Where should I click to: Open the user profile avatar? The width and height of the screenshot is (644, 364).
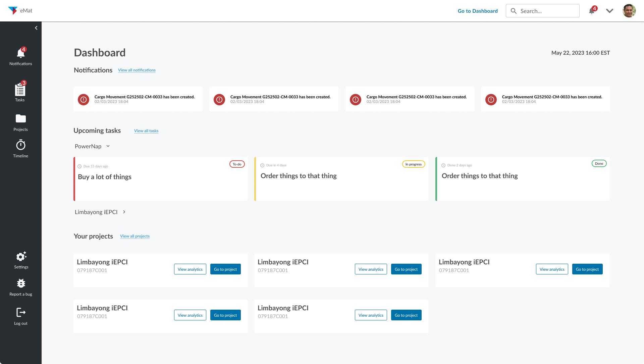pyautogui.click(x=629, y=11)
